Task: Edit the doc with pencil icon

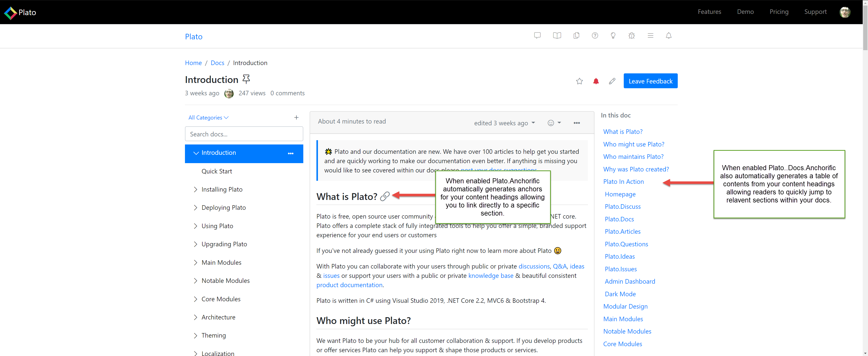Action: point(612,81)
